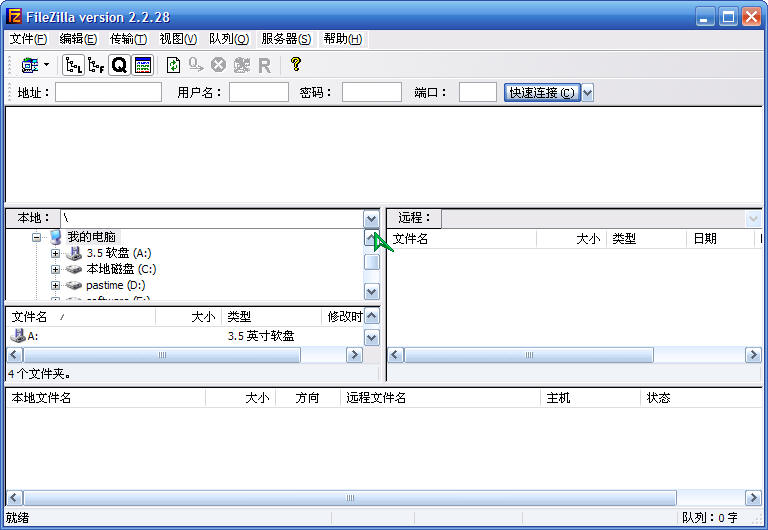Viewport: 768px width, 530px height.
Task: Select 我的电脑 in the tree
Action: [x=92, y=237]
